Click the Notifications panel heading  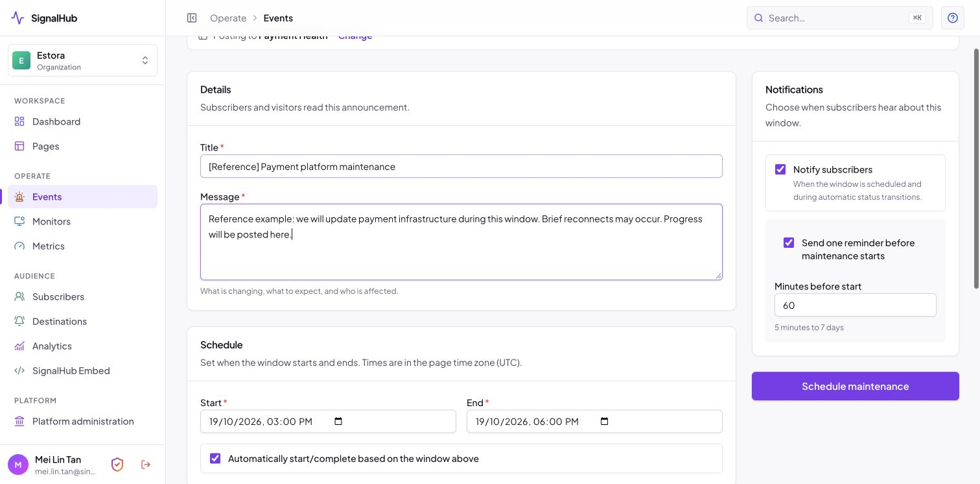tap(794, 90)
